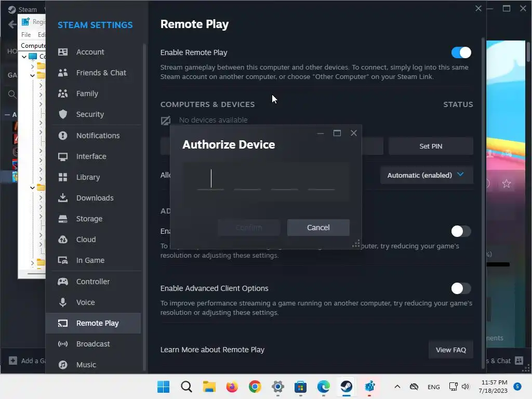Open Cloud settings icon
The height and width of the screenshot is (399, 532).
pos(63,240)
